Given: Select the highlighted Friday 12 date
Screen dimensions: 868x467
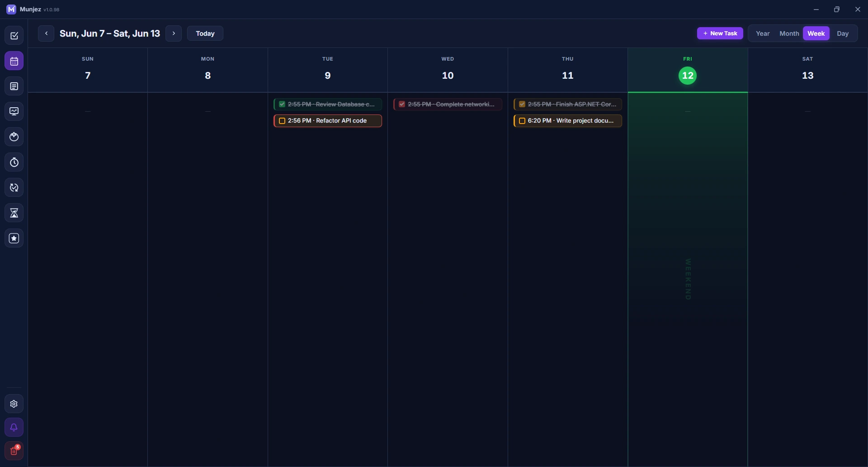Looking at the screenshot, I should [688, 76].
